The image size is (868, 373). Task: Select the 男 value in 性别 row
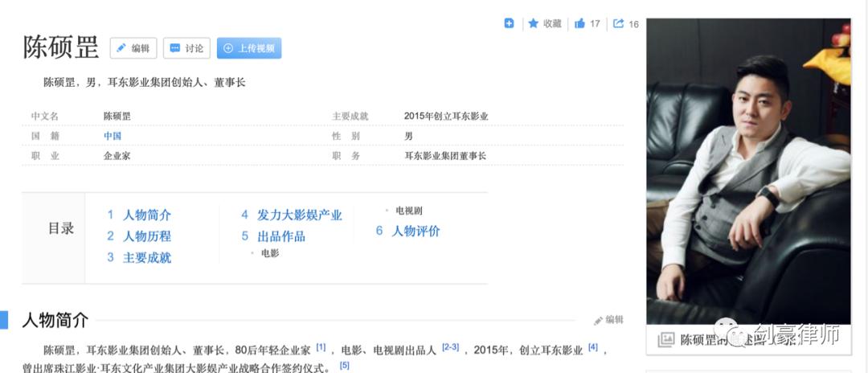[x=408, y=136]
